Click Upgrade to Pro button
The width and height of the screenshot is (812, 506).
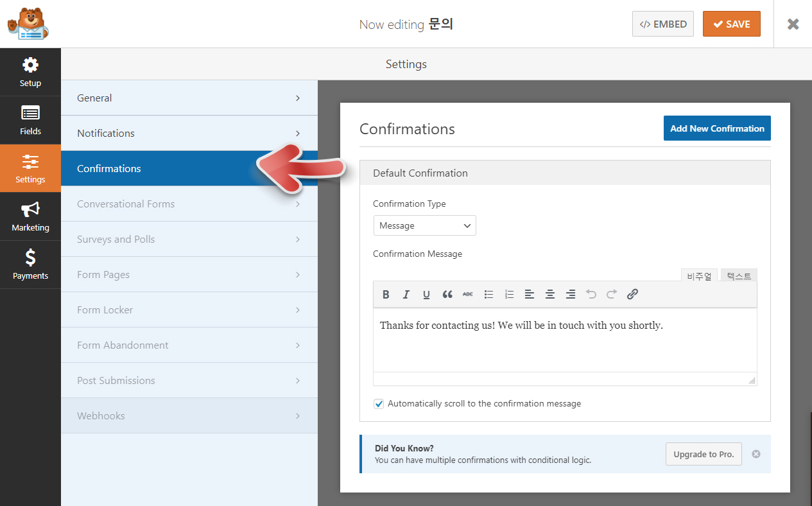click(704, 454)
